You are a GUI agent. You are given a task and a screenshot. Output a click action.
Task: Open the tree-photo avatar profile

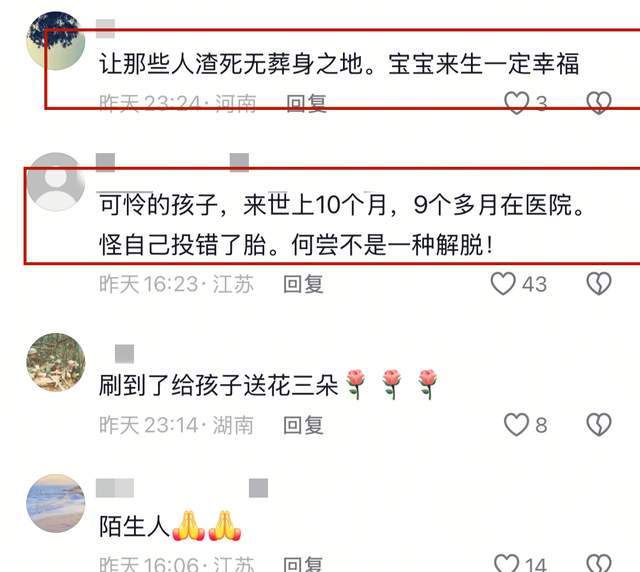(x=56, y=40)
